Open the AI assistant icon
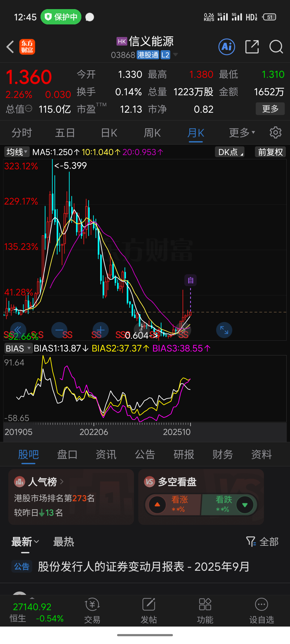290x644 pixels. click(x=227, y=47)
